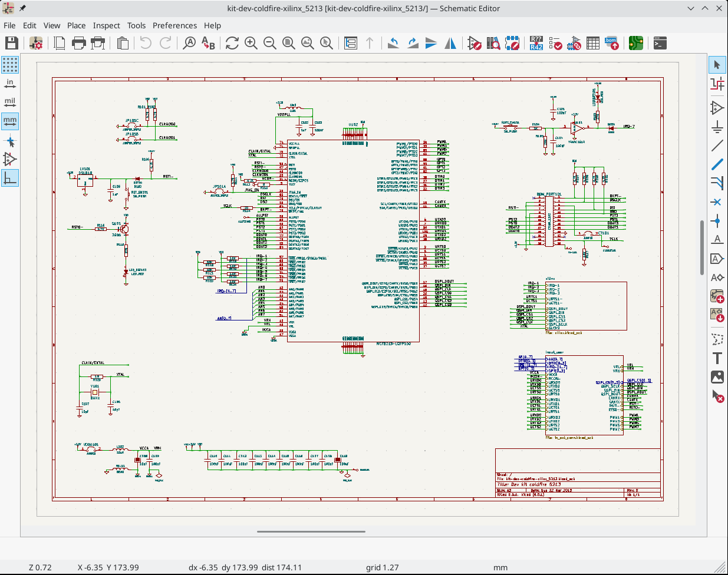Enable the full-window crosshair cursor
Screen dimensions: 728x575
pos(10,141)
